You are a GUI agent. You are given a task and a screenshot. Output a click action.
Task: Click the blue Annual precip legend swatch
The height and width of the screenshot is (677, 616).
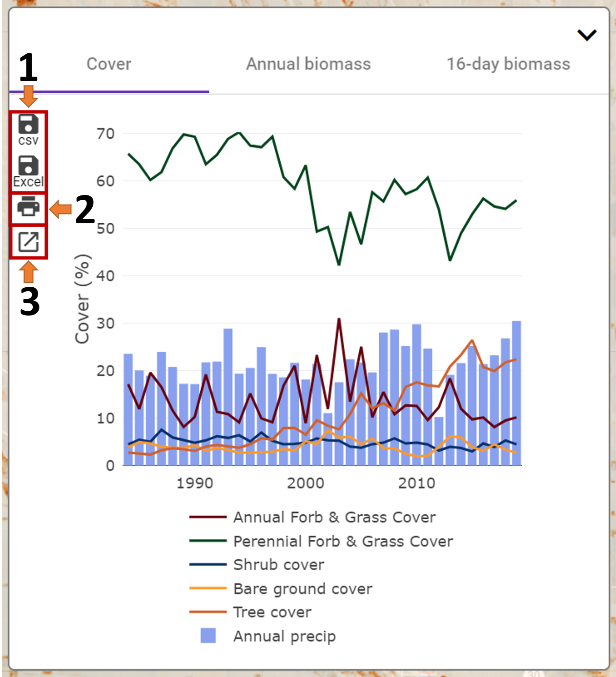point(208,635)
